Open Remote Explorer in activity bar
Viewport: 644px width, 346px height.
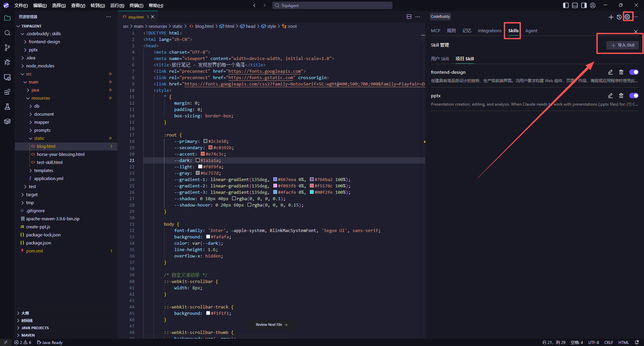point(7,77)
